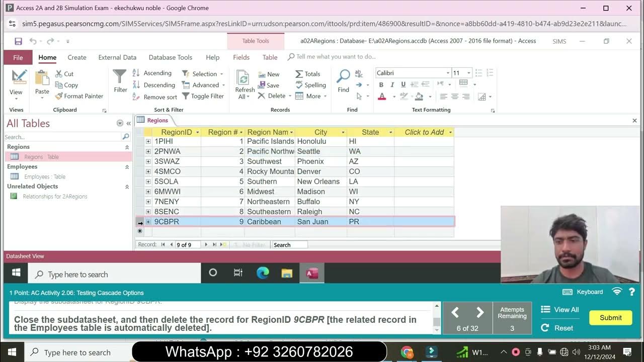The image size is (644, 362).
Task: Open the City column header dropdown arrow
Action: pyautogui.click(x=343, y=132)
